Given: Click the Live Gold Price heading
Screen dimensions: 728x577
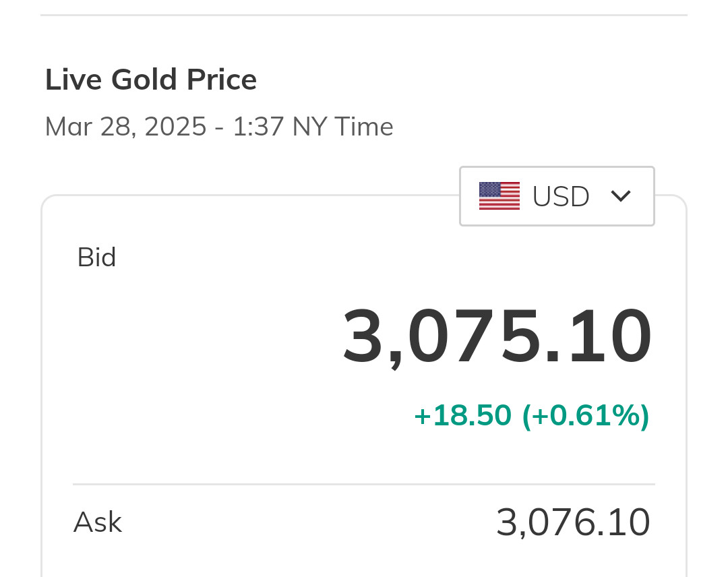Looking at the screenshot, I should pos(151,80).
